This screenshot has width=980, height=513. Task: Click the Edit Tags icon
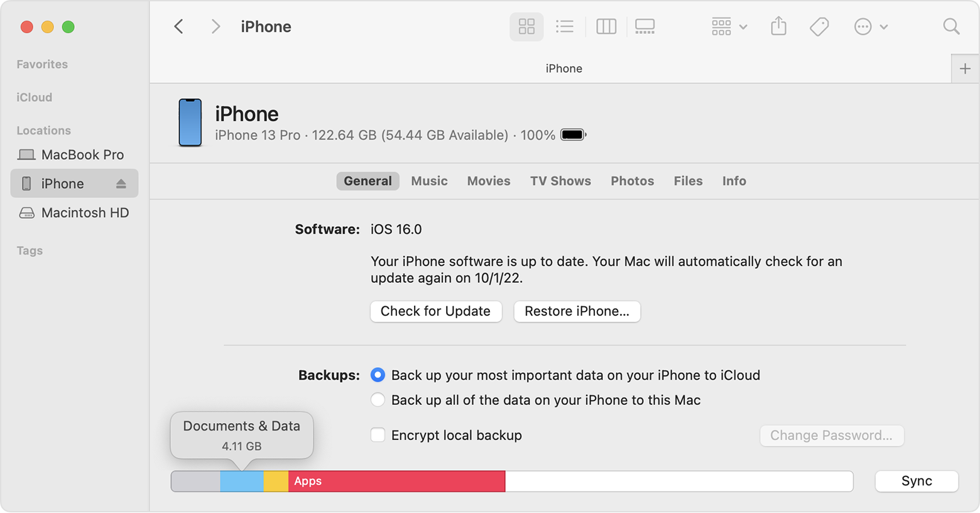(819, 26)
